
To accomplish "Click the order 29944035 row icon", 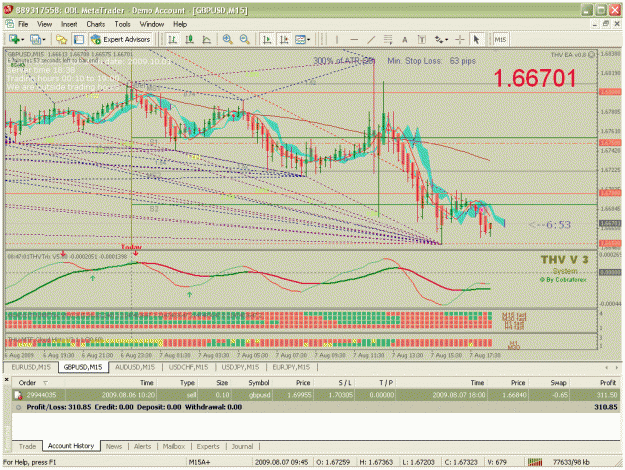I will click(18, 395).
